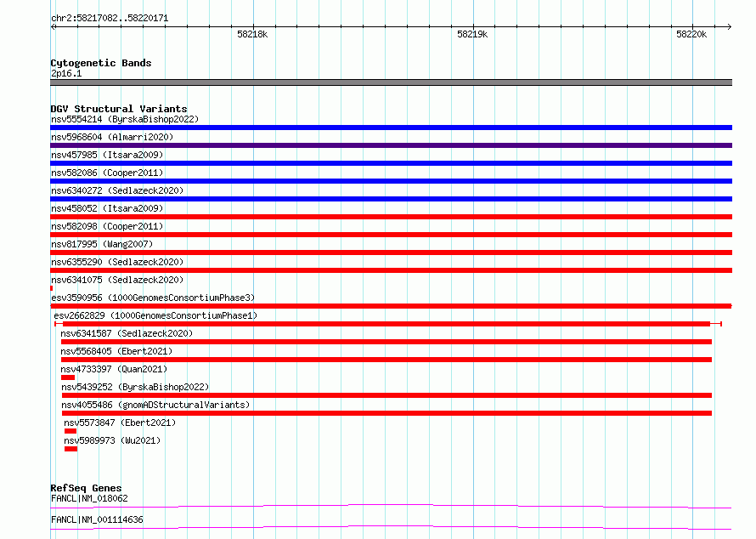Image resolution: width=756 pixels, height=539 pixels.
Task: Open variant nsv5439252 (ByrskaBishop2022) label
Action: tap(135, 387)
